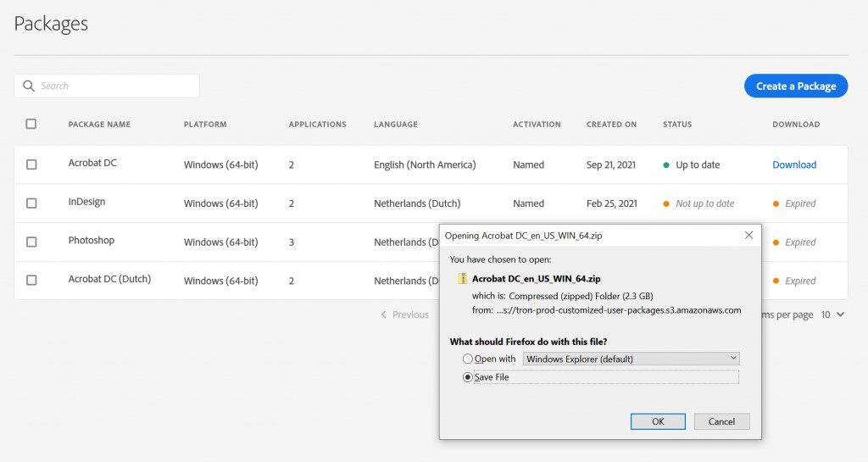Tick the select-all packages header checkbox

31,124
